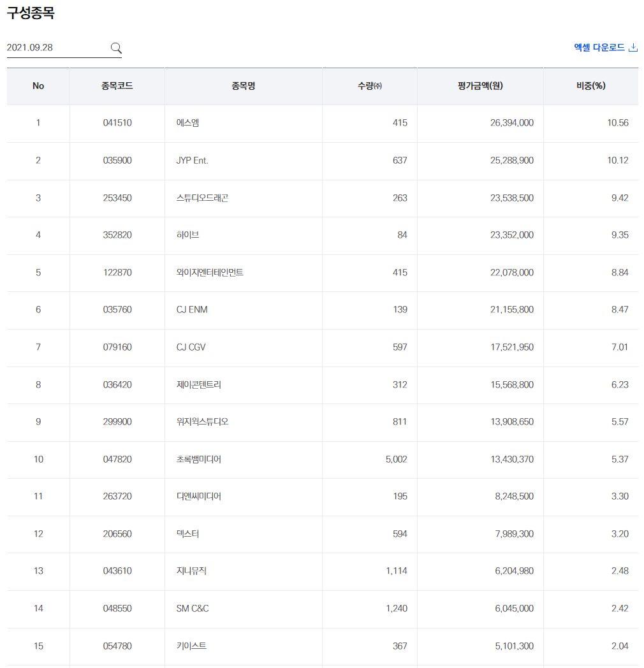Screen dimensions: 644x668
Task: Open the 엑셀 다운로드 link
Action: (x=606, y=47)
